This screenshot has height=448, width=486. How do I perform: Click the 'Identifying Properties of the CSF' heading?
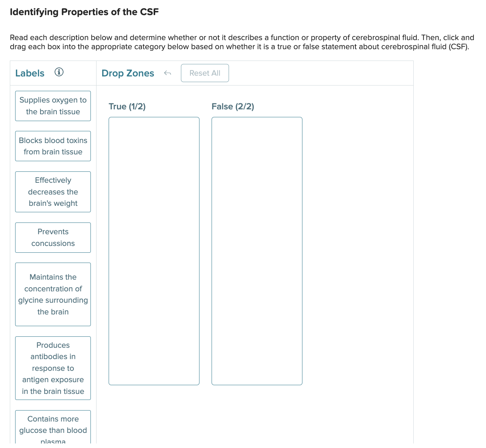click(x=84, y=12)
